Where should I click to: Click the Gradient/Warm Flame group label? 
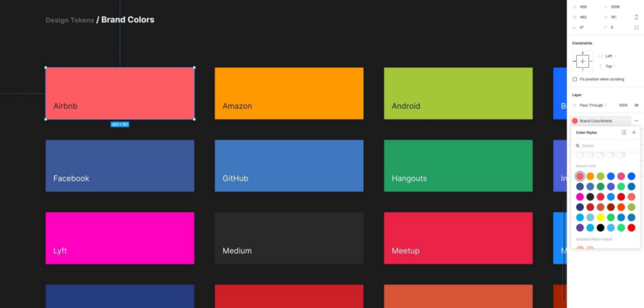(594, 239)
